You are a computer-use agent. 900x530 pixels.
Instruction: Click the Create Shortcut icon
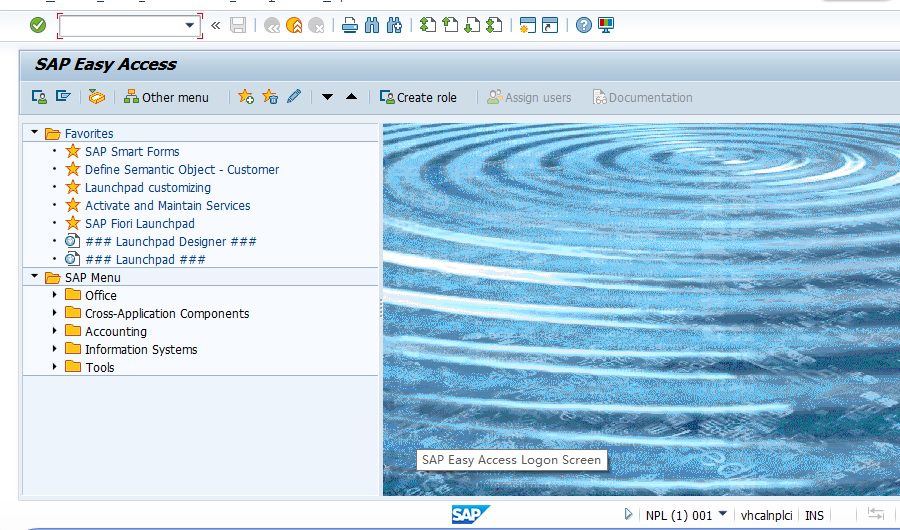pyautogui.click(x=550, y=25)
